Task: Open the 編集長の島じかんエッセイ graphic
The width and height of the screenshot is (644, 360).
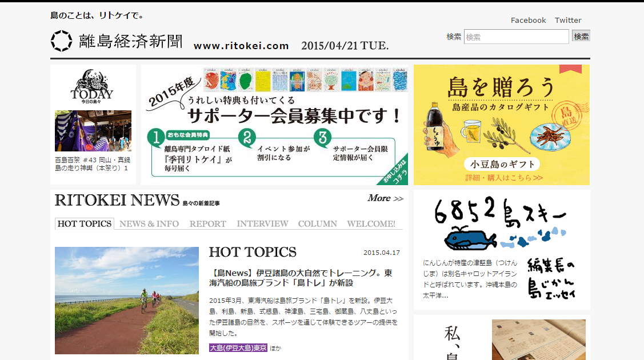Action: point(551,279)
